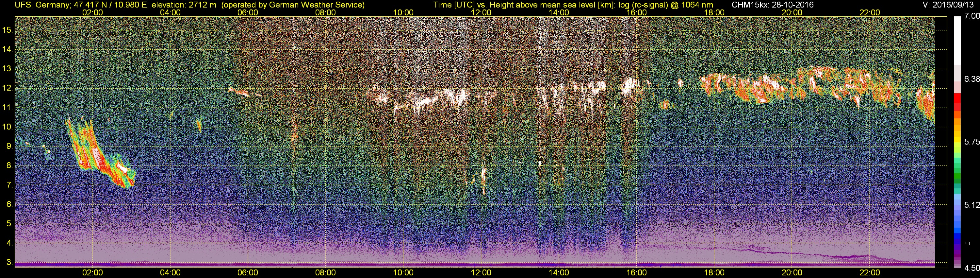980x278 pixels.
Task: Click the 11. km height axis label
Action: tap(7, 108)
